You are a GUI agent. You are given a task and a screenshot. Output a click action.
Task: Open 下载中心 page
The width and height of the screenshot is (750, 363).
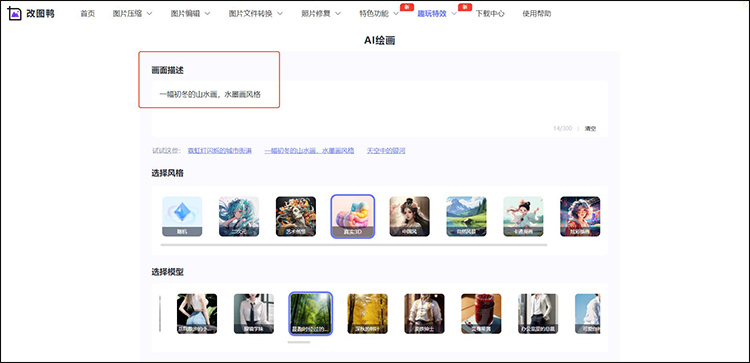point(490,14)
